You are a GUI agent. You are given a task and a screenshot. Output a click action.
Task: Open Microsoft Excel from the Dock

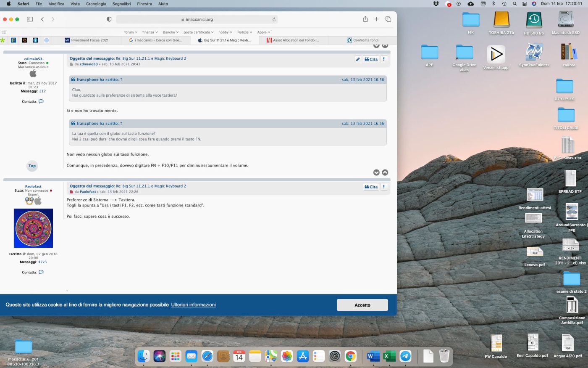click(389, 356)
